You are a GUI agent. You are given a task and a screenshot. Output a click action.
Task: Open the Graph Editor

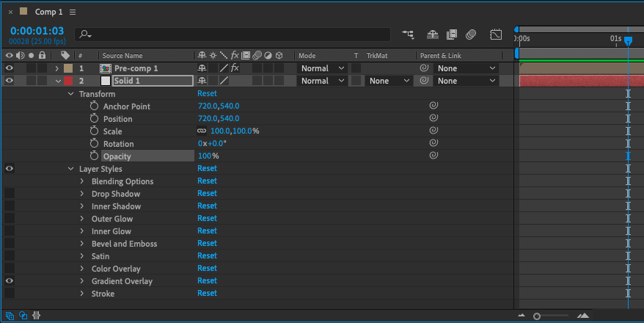pyautogui.click(x=496, y=35)
